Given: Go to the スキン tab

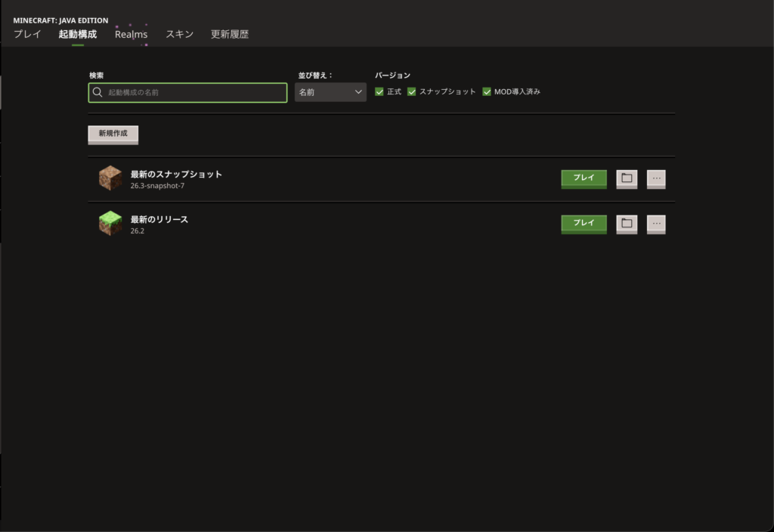Looking at the screenshot, I should click(179, 34).
